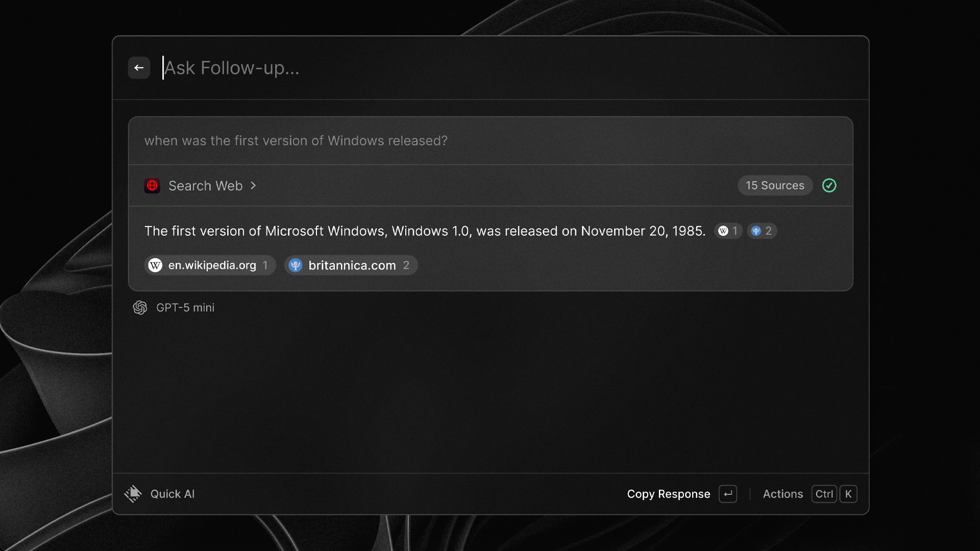
Task: Click the Wikipedia icon on the en.wikipedia.org chip
Action: click(x=155, y=265)
